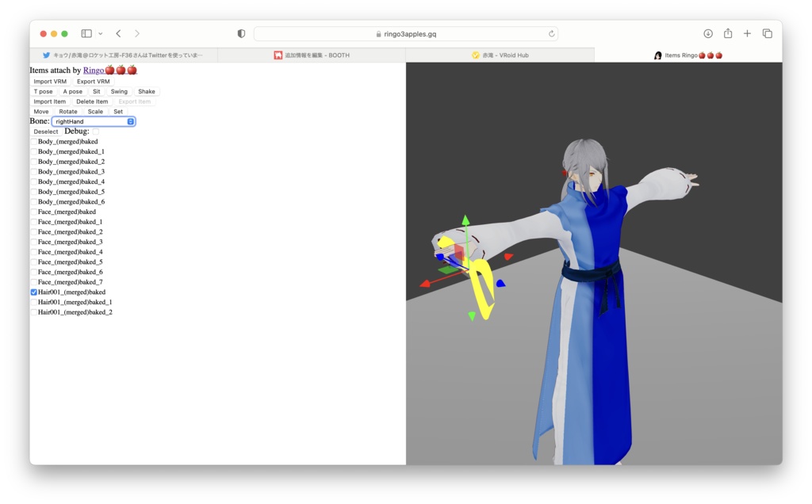Click the Set button
Screen dimensions: 812x504
(118, 111)
